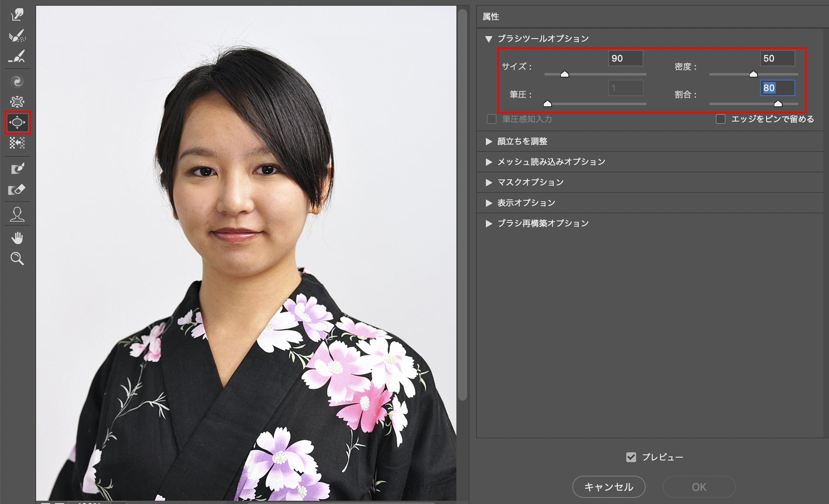Select the Thaw Mask tool

17,190
